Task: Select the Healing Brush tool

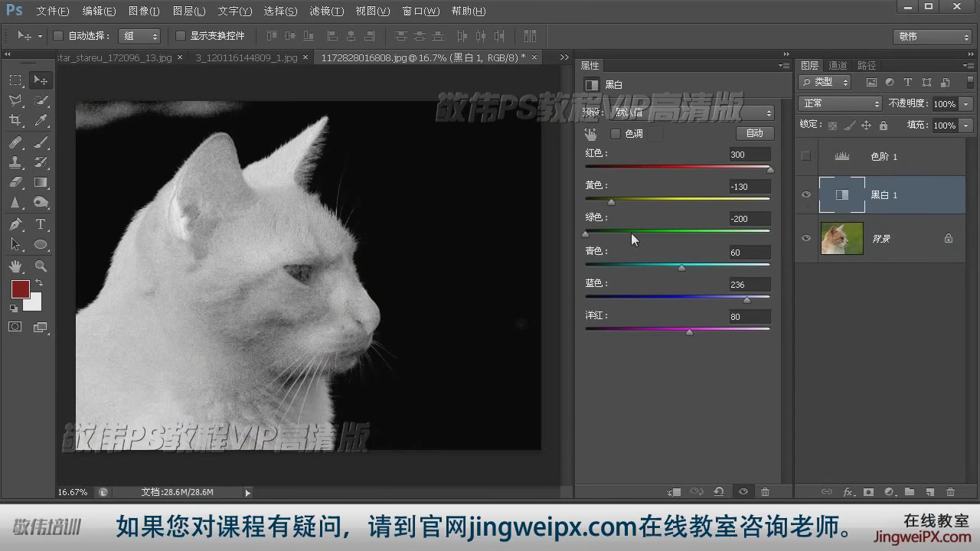Action: [x=15, y=142]
